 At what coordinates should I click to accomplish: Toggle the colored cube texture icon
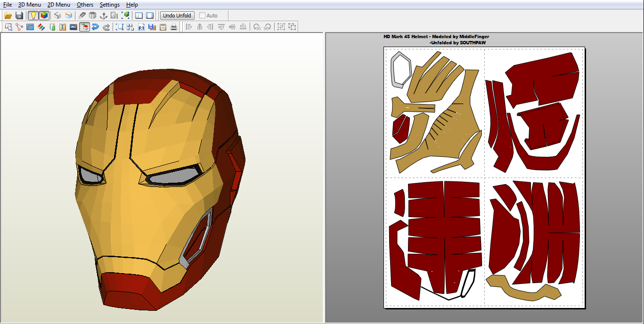click(44, 16)
